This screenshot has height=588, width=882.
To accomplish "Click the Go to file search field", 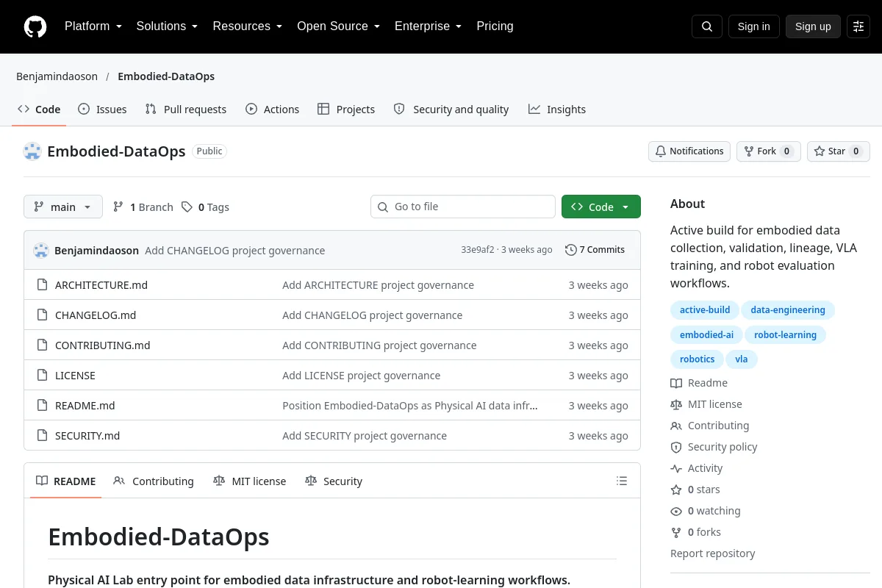I will pos(463,207).
